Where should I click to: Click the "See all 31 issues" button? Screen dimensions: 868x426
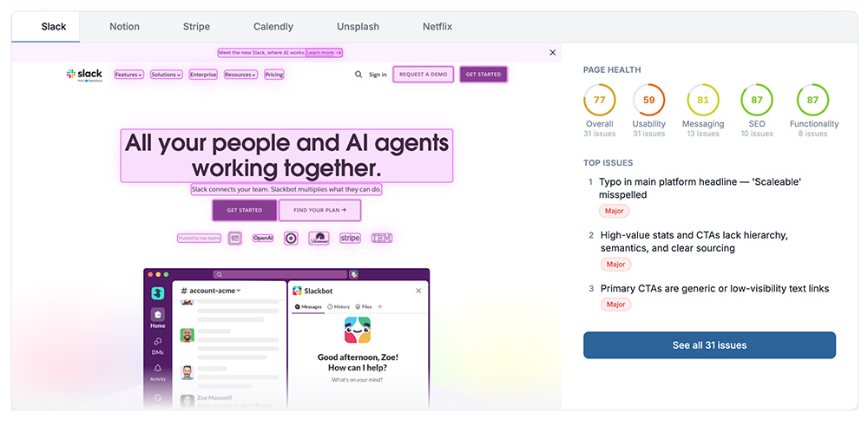pos(710,345)
